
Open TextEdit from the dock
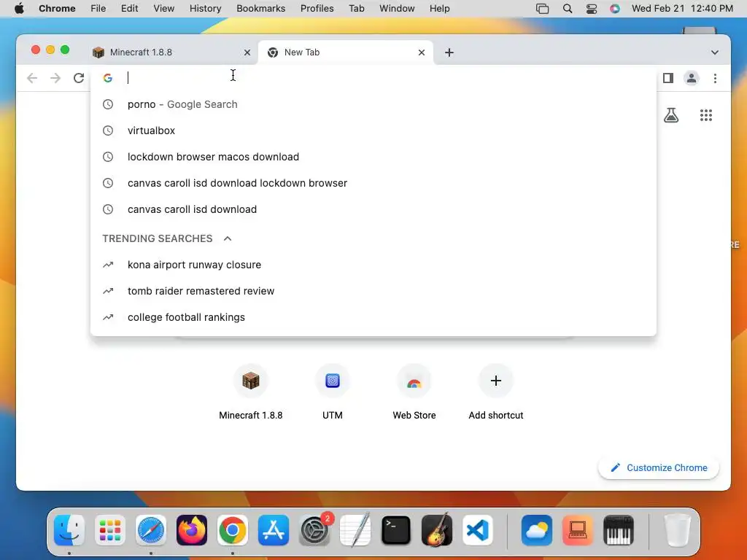[x=355, y=529]
